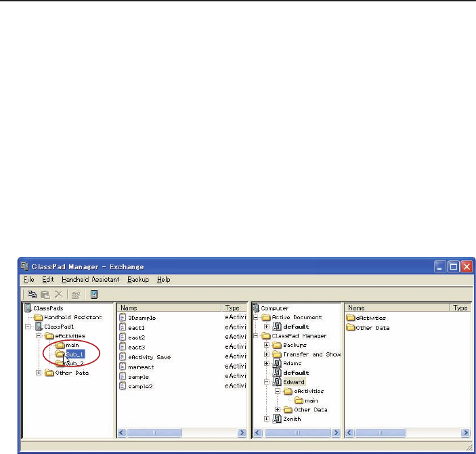Screen dimensions: 476x454
Task: Sort ClassPad file list by Type column
Action: (234, 308)
